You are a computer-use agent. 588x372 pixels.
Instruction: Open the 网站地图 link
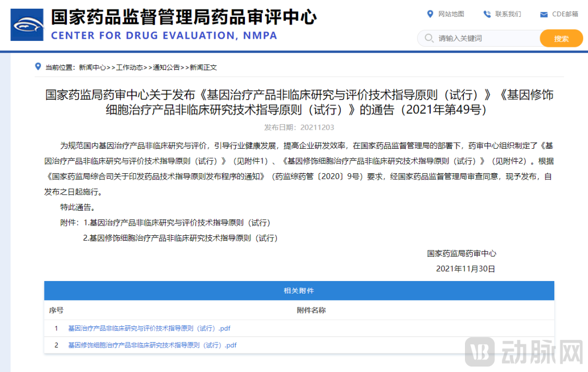pos(451,14)
